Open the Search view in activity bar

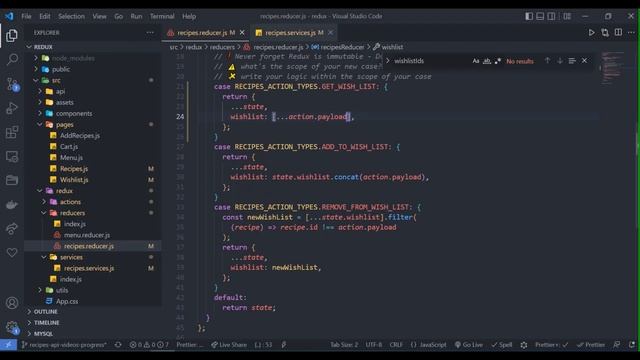(x=12, y=60)
